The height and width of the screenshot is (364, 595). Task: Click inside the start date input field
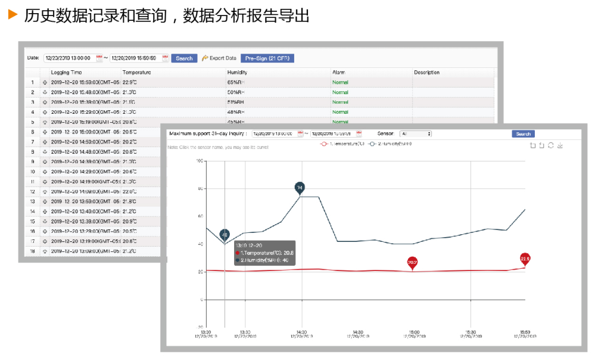click(x=68, y=57)
